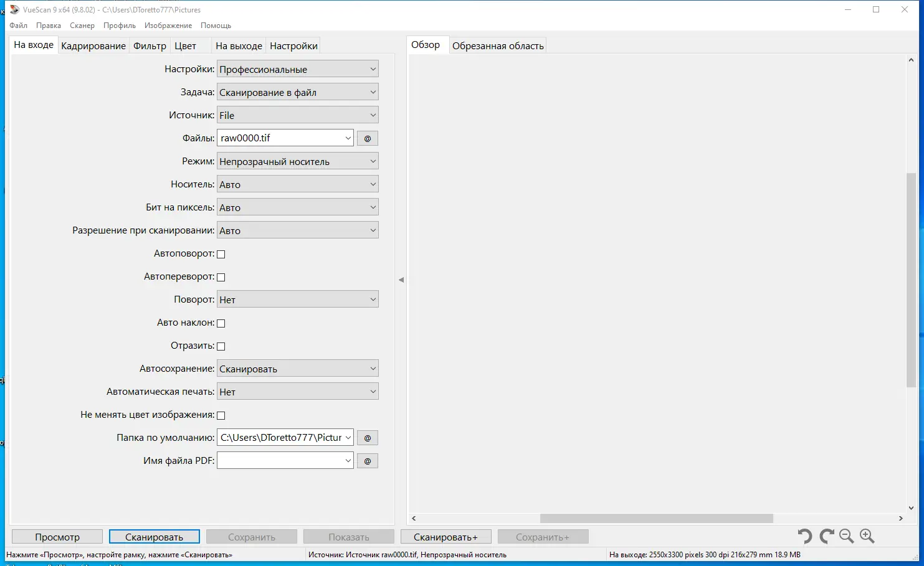The width and height of the screenshot is (924, 566).
Task: Browse files with @ button next to raw0000.tif
Action: [368, 138]
